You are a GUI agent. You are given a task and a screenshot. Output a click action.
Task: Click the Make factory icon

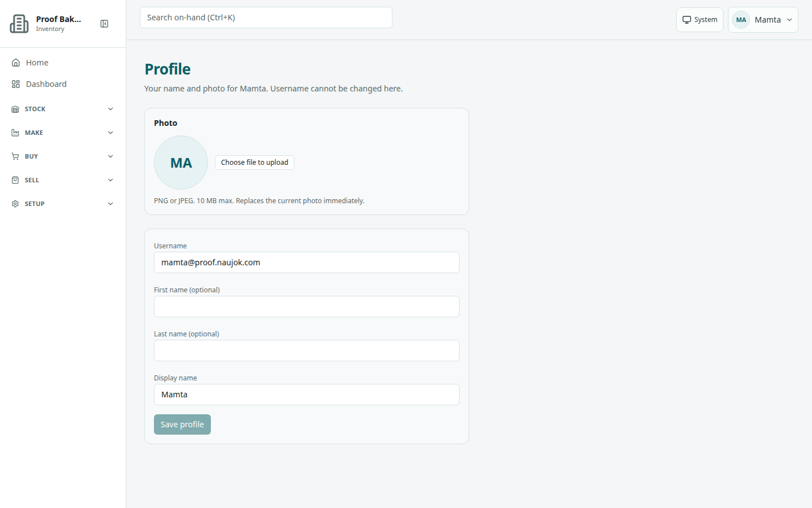pos(15,133)
